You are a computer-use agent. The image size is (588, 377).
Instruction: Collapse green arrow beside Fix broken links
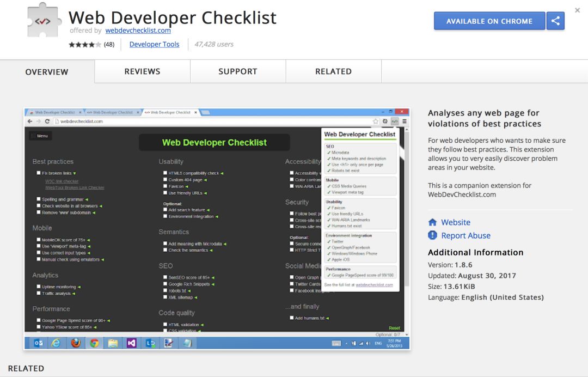point(75,173)
